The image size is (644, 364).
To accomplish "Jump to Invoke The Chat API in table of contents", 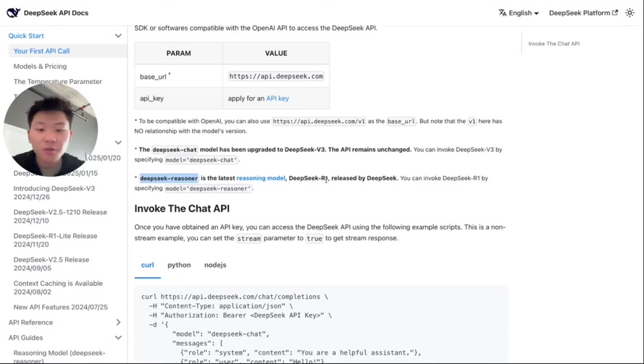I will [553, 43].
